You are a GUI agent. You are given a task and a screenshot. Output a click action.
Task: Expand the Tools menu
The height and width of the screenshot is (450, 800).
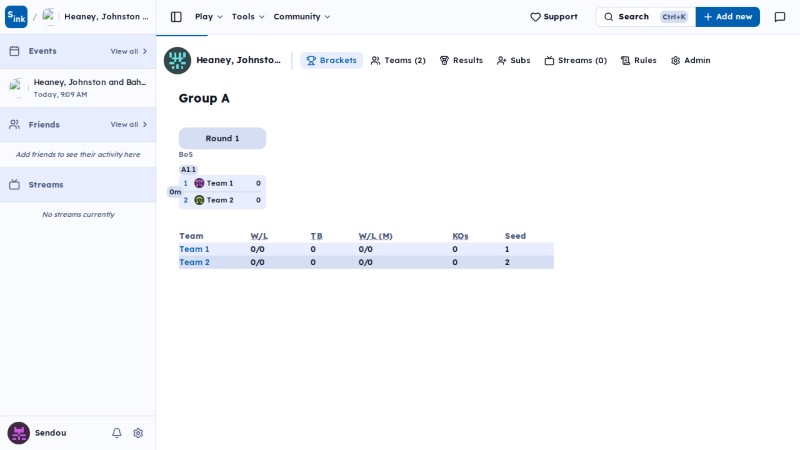pyautogui.click(x=248, y=17)
